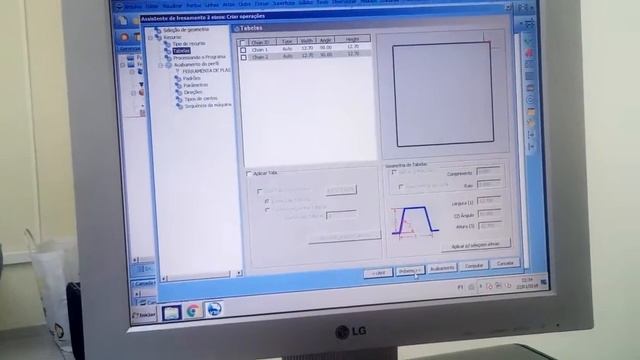
Task: Switch to the CAM application taskbar icon
Action: coord(213,309)
